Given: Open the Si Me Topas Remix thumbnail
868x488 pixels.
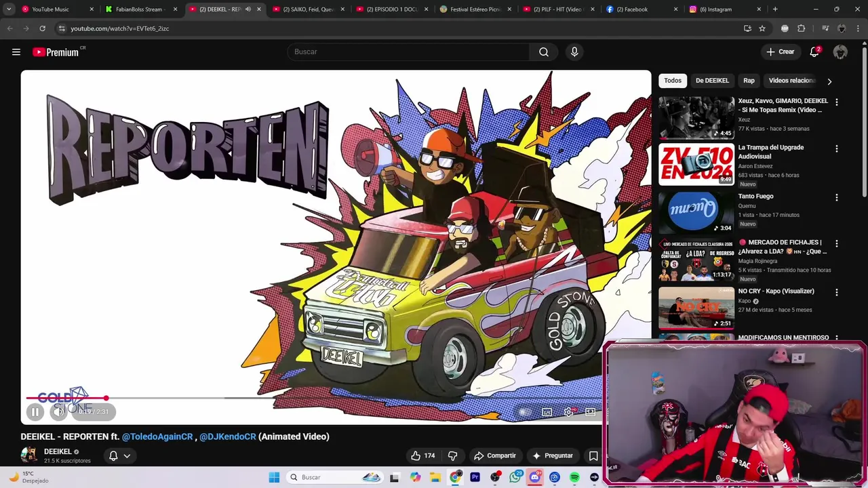Looking at the screenshot, I should (x=696, y=117).
